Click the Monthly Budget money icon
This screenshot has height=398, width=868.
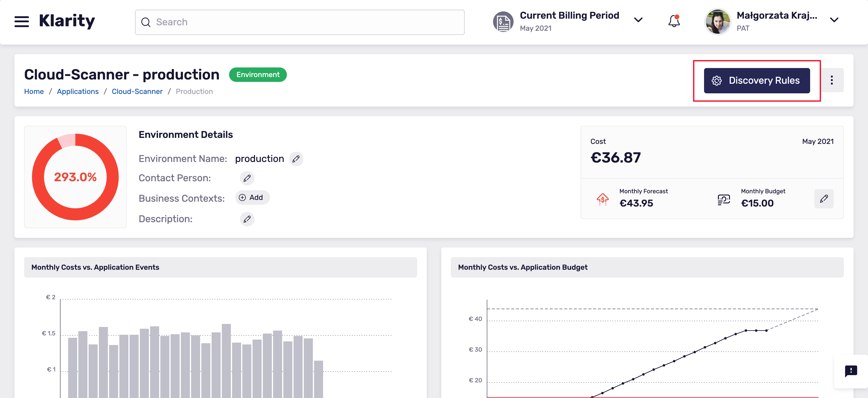(723, 199)
